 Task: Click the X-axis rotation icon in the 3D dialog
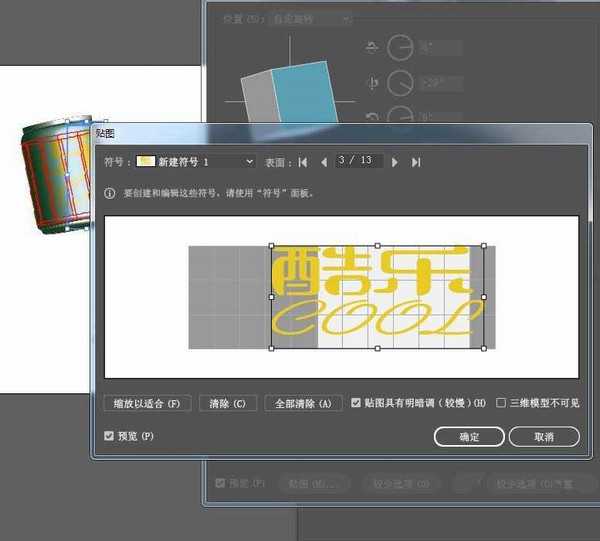[x=372, y=48]
